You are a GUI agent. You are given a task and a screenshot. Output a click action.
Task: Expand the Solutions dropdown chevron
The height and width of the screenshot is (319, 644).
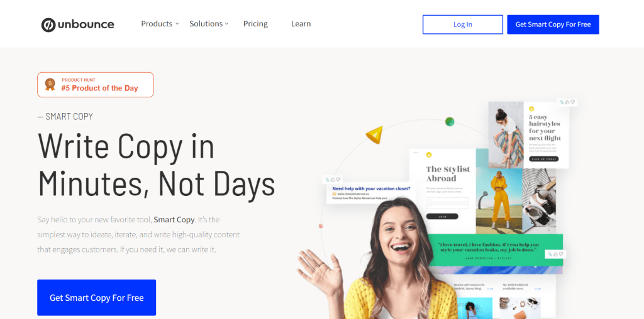[x=226, y=24]
